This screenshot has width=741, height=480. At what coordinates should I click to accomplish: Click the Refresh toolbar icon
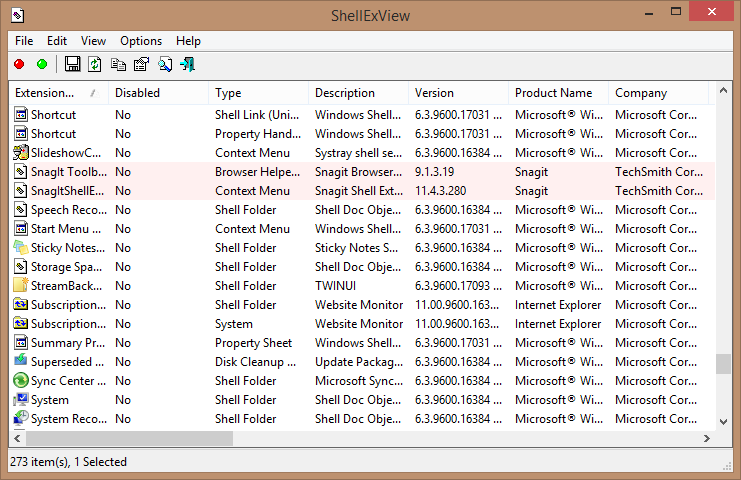[x=95, y=64]
